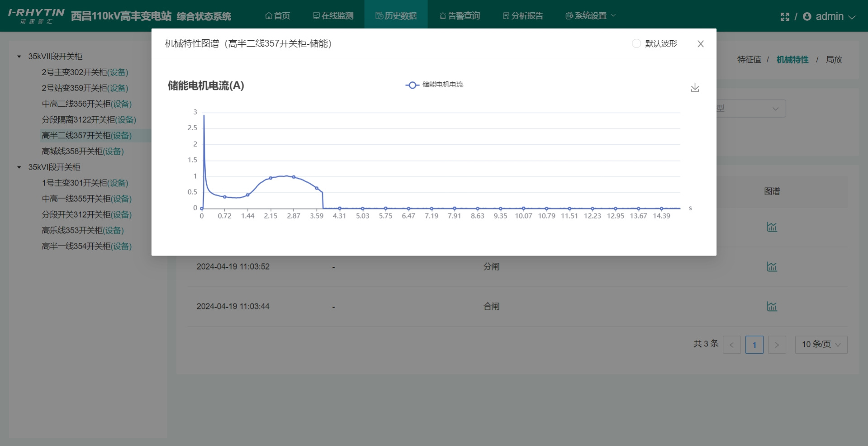Open the 在线监测 menu item
The image size is (868, 446).
(x=333, y=16)
